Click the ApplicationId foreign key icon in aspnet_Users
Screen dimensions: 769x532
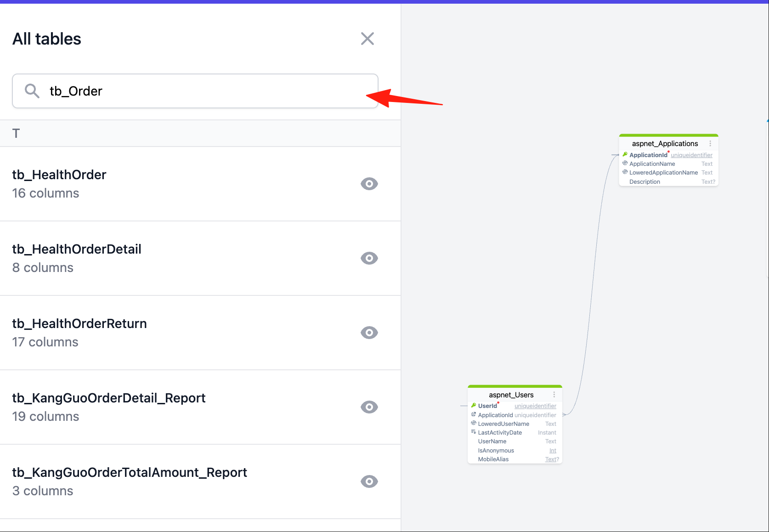pos(474,414)
